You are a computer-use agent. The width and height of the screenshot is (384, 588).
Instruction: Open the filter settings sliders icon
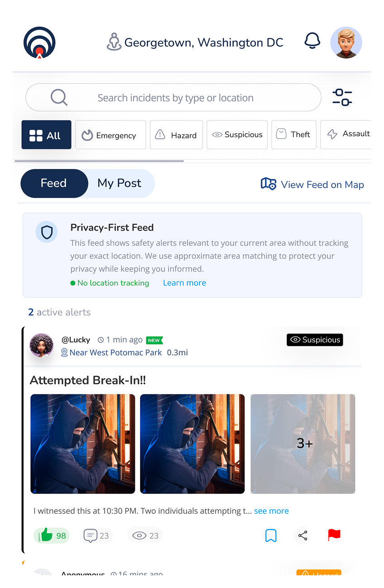(x=342, y=97)
